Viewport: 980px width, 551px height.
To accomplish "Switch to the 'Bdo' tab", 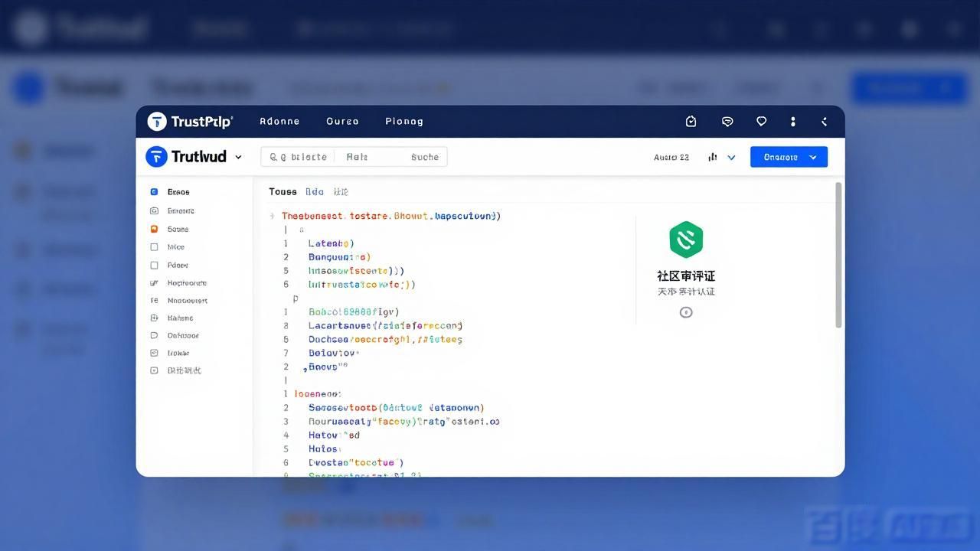I will (x=315, y=192).
